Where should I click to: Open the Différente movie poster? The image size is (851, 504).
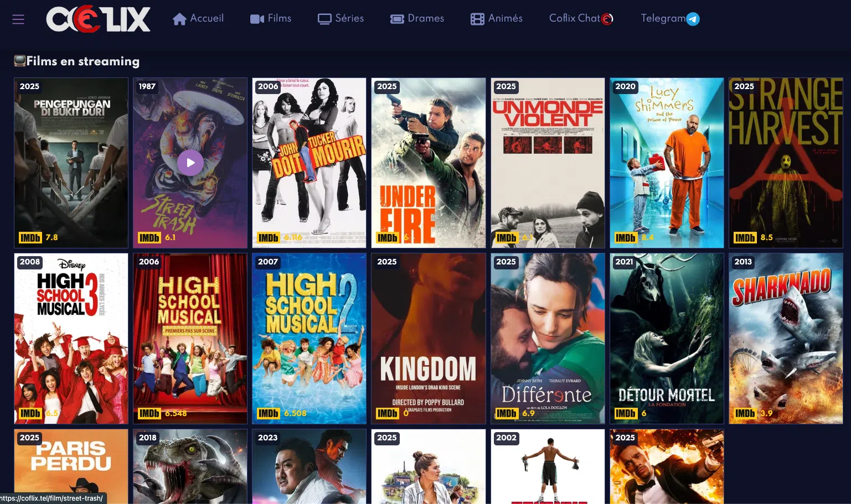pyautogui.click(x=548, y=339)
